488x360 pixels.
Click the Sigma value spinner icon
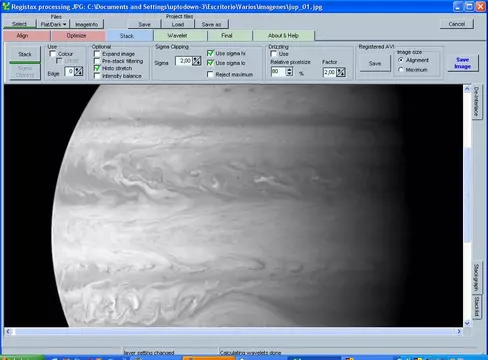point(197,61)
